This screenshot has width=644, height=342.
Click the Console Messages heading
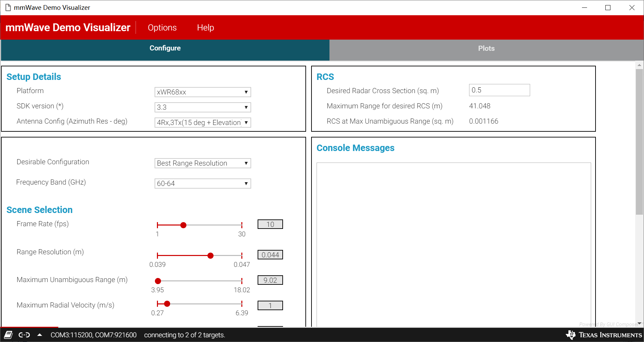pyautogui.click(x=355, y=148)
